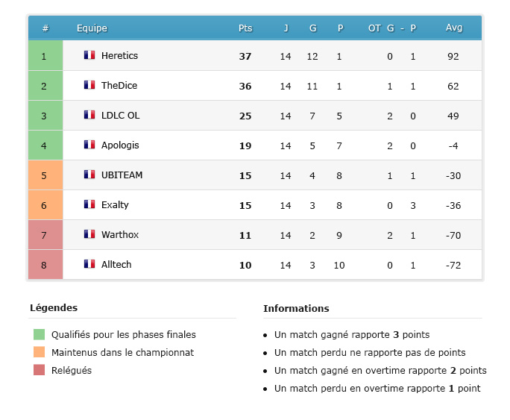The height and width of the screenshot is (420, 510).
Task: Select the LDLC OL team name
Action: pos(120,116)
